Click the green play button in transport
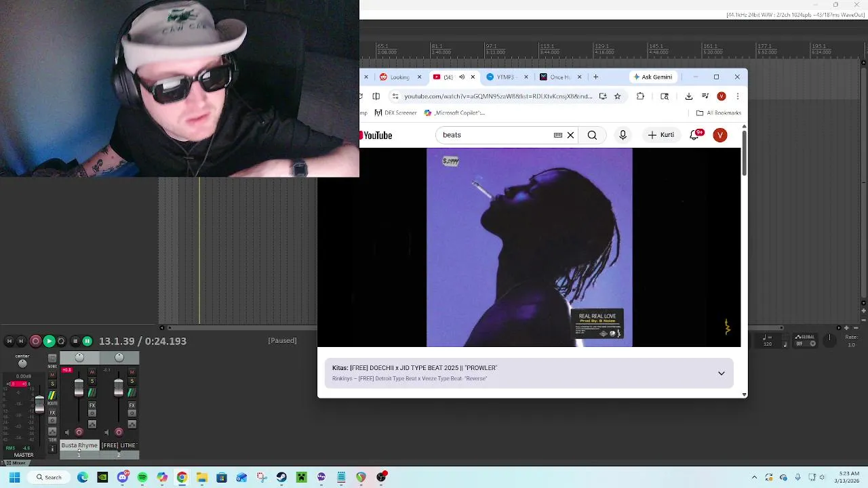Screen dimensions: 868x488 [49, 342]
